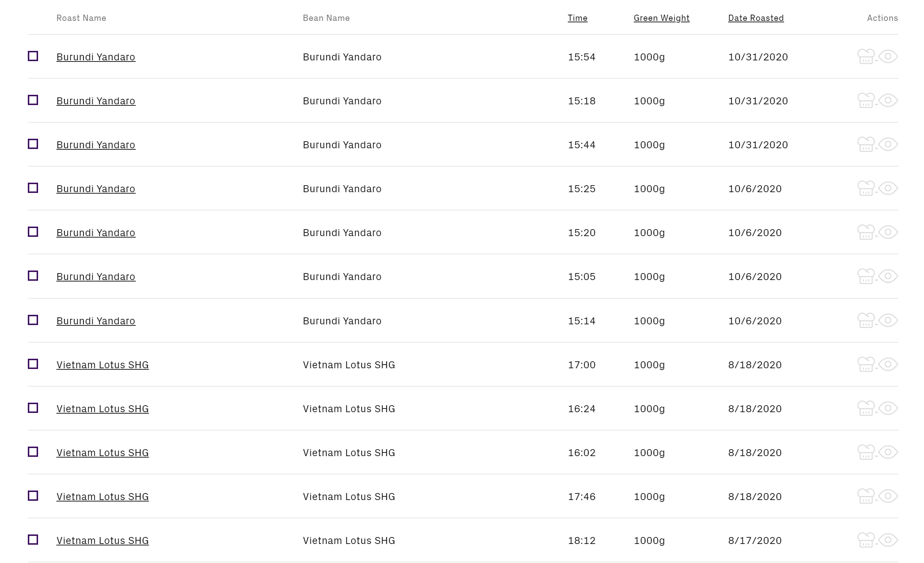
Task: Click the roaster icon for the 16:24 roast
Action: click(x=866, y=408)
